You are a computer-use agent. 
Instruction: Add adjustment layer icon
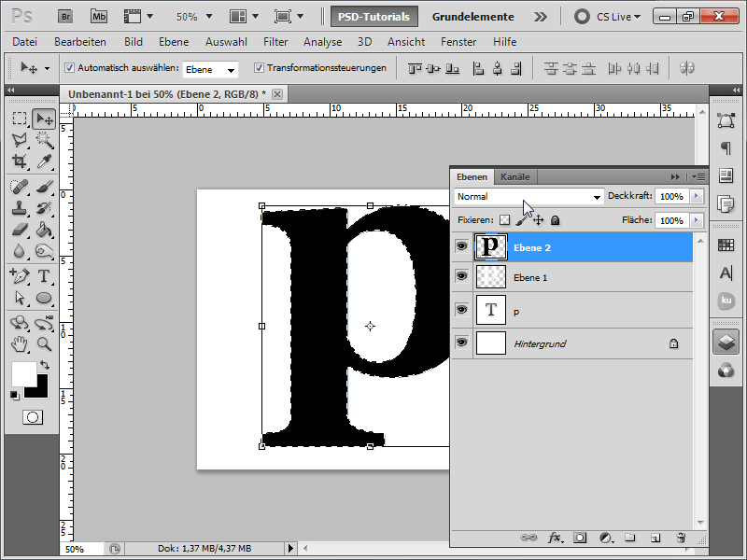coord(605,538)
